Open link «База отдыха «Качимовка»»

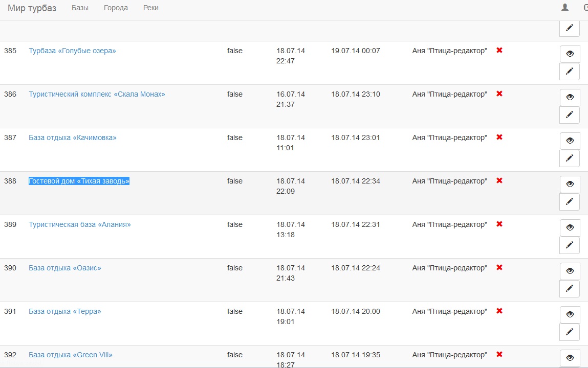[x=73, y=137]
